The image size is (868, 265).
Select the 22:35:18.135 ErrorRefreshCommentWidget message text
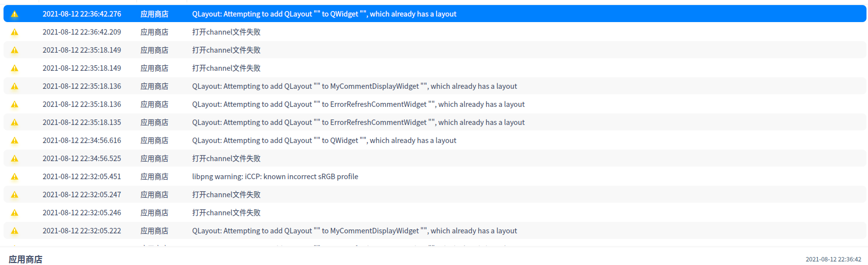[x=358, y=122]
